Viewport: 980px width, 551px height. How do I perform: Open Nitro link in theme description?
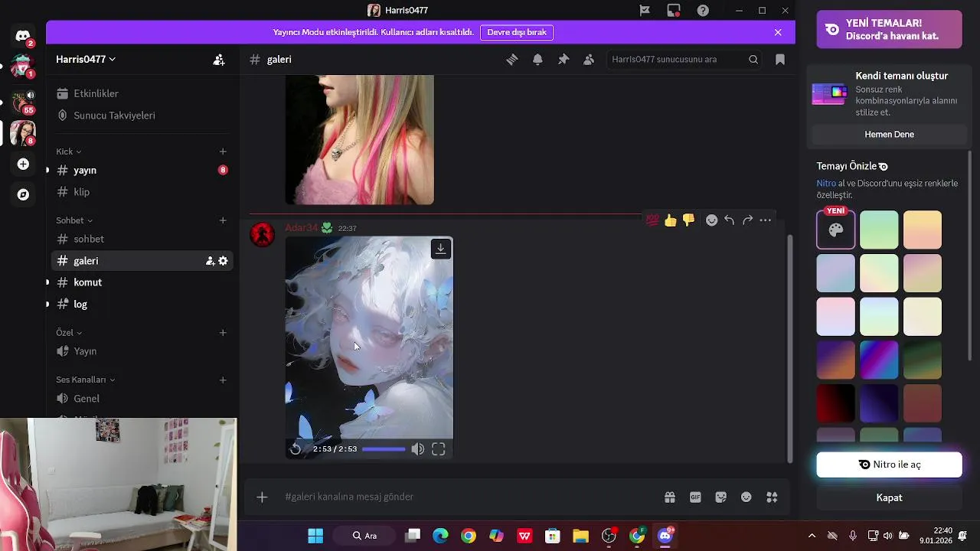click(x=826, y=184)
